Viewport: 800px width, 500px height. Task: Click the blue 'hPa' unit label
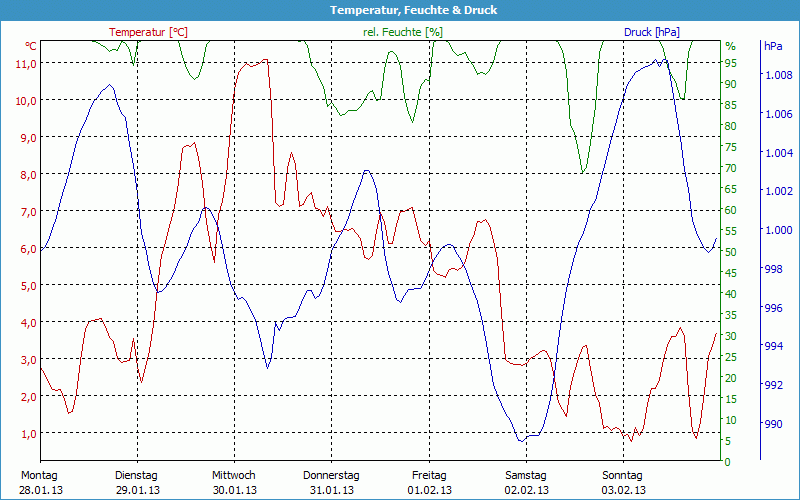(x=773, y=46)
